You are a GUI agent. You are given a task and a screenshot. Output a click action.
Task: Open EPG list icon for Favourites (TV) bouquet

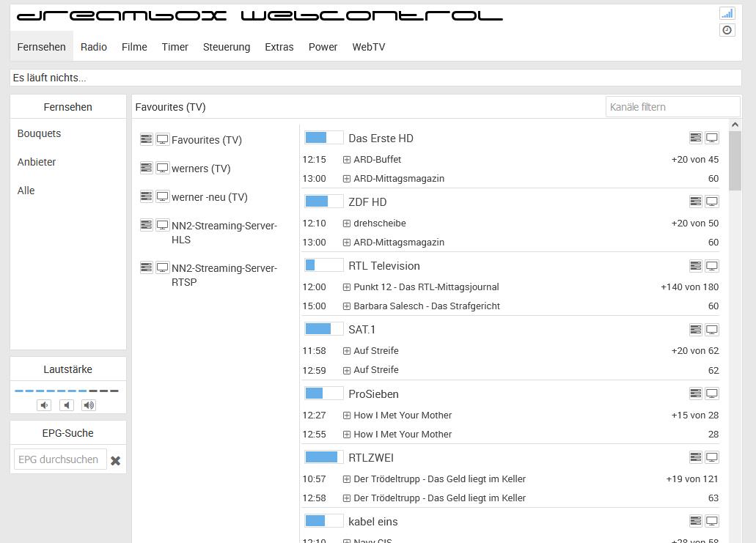[x=147, y=139]
